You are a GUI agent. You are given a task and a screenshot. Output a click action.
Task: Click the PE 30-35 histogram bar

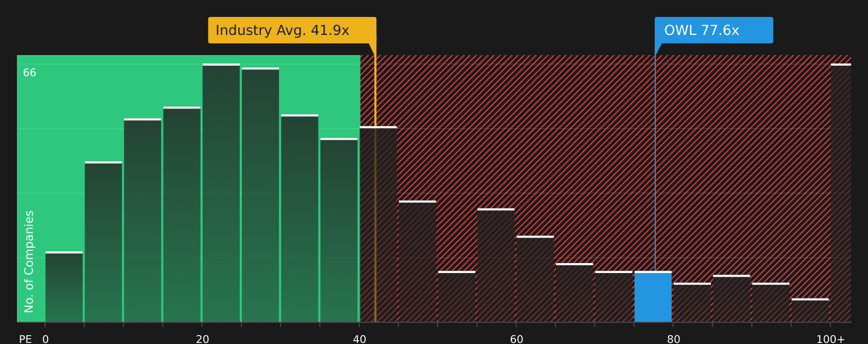(x=300, y=218)
